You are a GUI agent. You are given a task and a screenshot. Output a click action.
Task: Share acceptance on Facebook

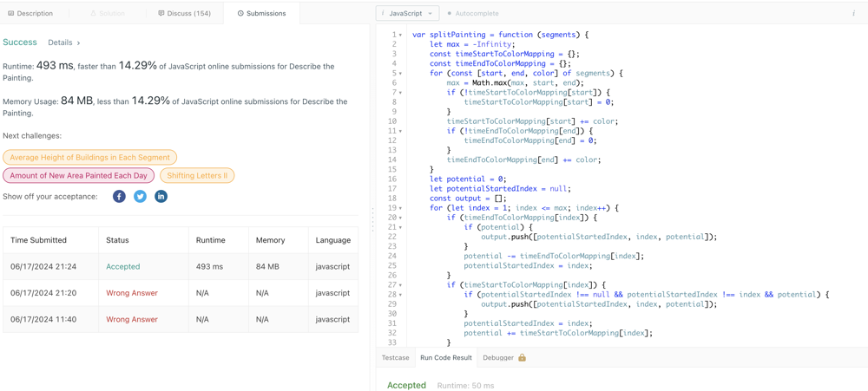(119, 197)
